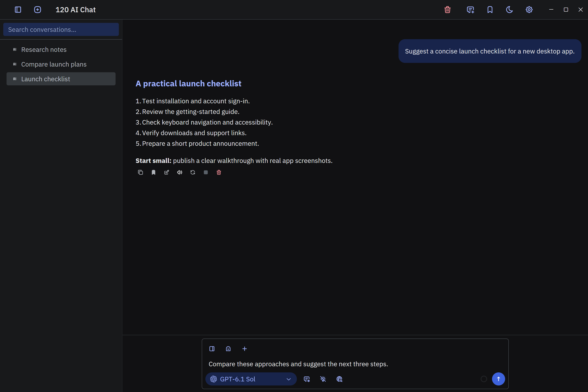Toggle the side panel icon above input
The width and height of the screenshot is (588, 392).
coord(212,349)
